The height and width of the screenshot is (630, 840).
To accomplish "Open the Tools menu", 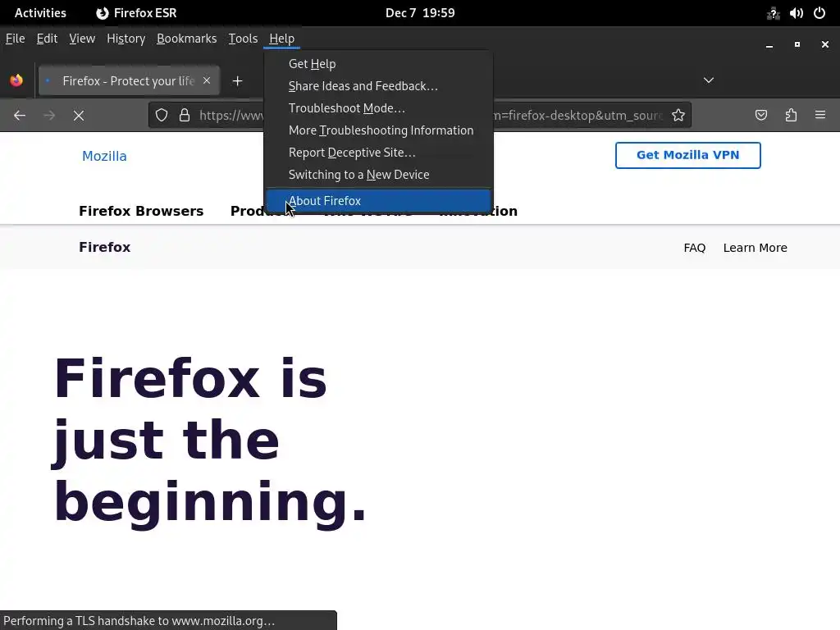I will tap(243, 39).
